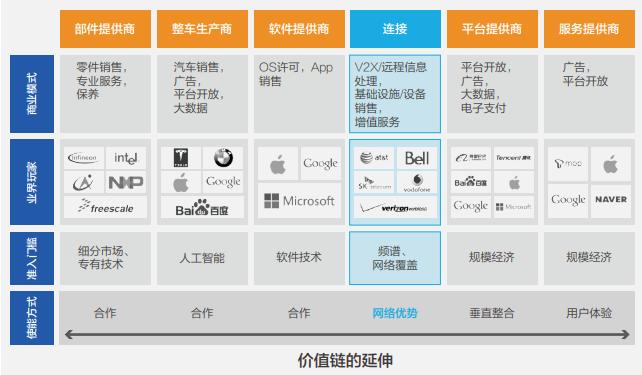Click the 业界玩家 row label
Viewport: 642px width, 375px height.
click(x=32, y=182)
